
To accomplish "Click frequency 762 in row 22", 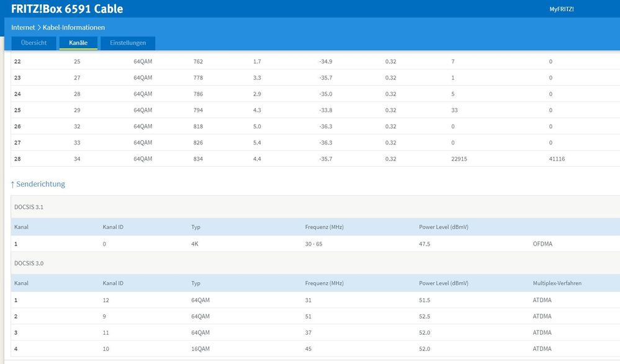I will (x=198, y=61).
